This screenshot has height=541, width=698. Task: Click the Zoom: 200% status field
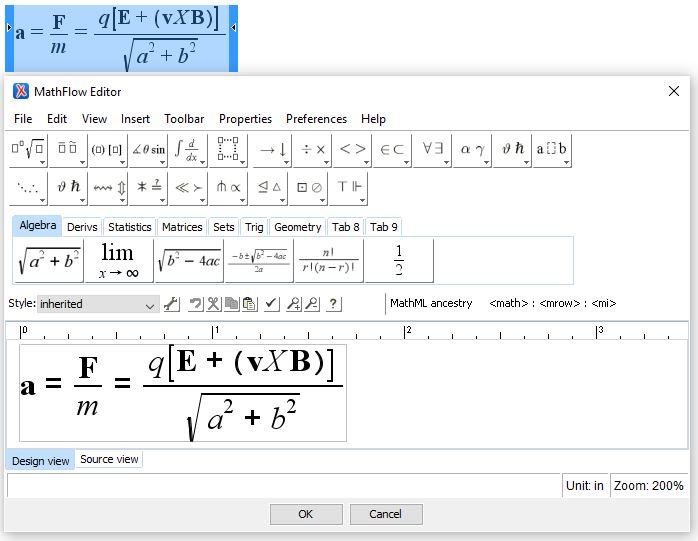click(x=649, y=485)
